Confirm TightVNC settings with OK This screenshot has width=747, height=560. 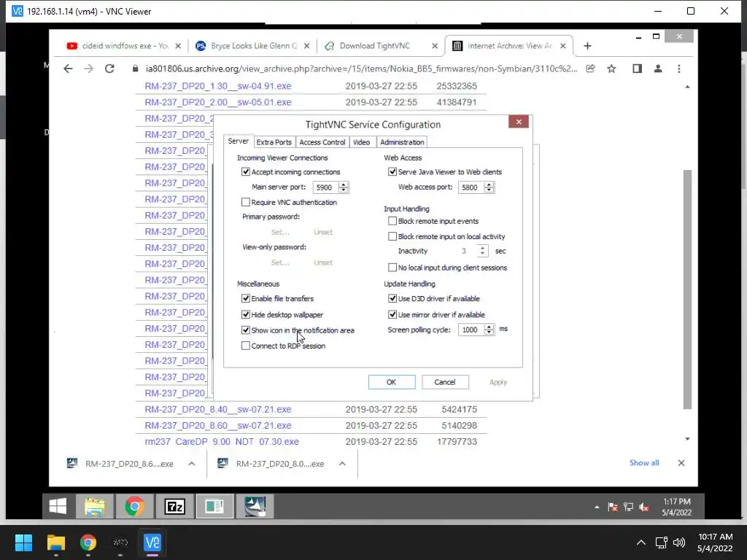392,382
